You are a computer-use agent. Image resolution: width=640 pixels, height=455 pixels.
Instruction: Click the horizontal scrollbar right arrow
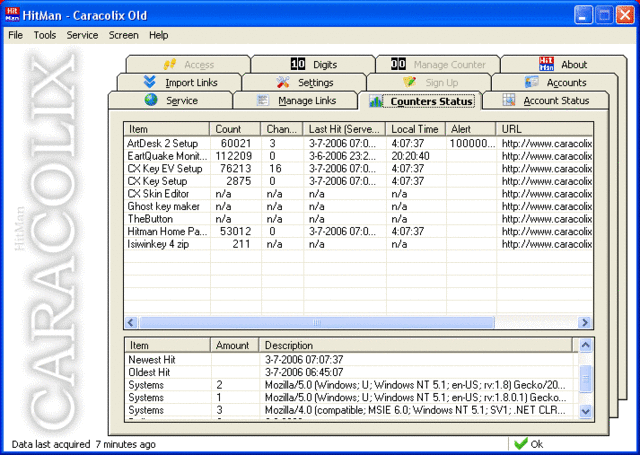point(585,322)
